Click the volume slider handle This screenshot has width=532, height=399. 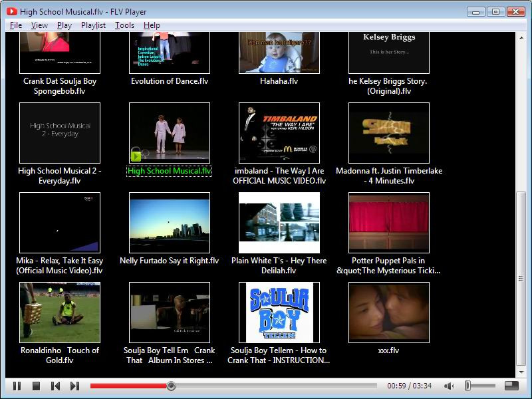(x=467, y=386)
